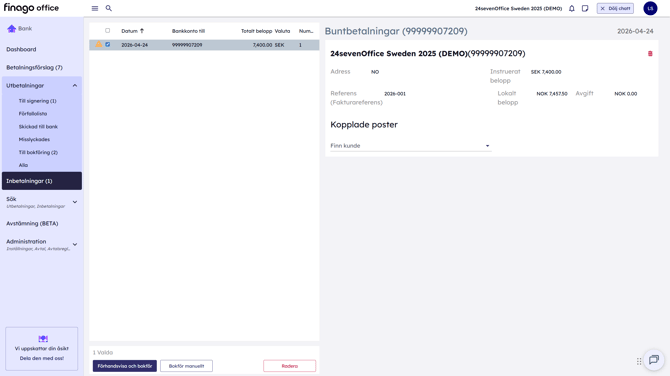Image resolution: width=670 pixels, height=376 pixels.
Task: Click the Kopplade poster heading
Action: (364, 125)
